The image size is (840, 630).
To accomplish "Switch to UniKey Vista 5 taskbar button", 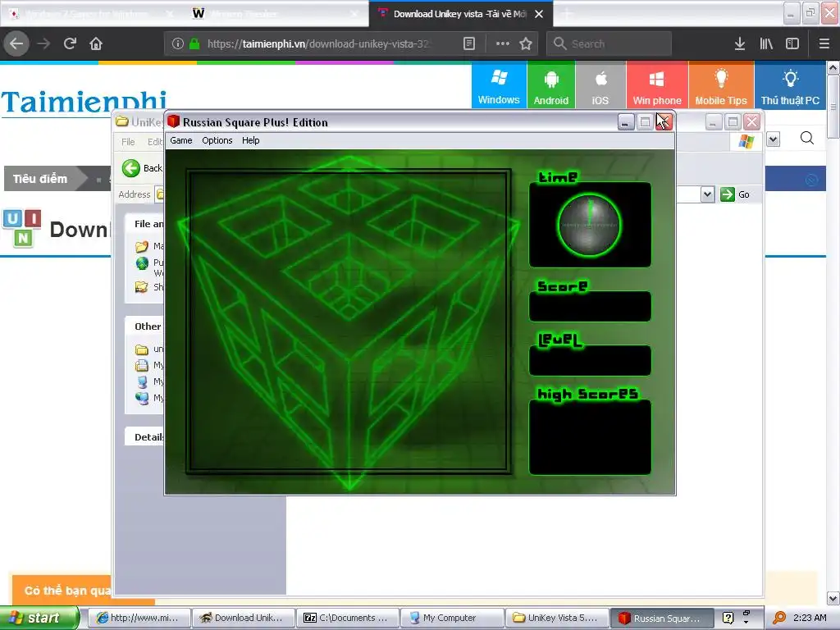I will coord(556,618).
